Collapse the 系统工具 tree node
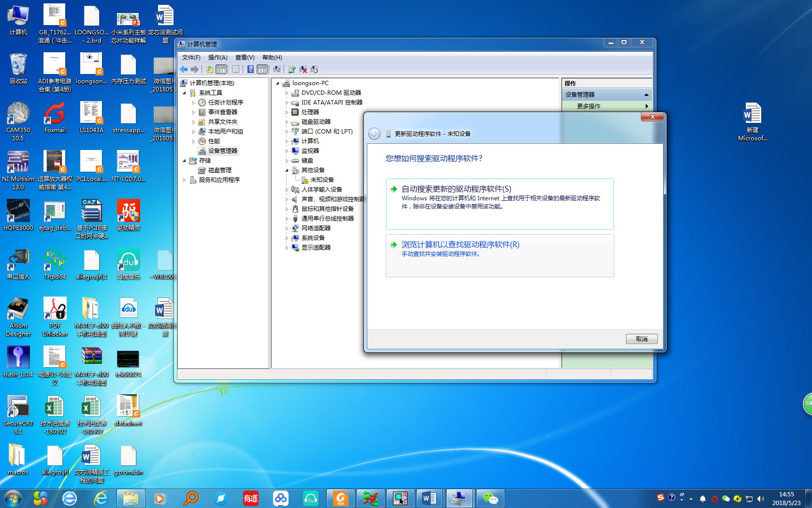 tap(184, 92)
